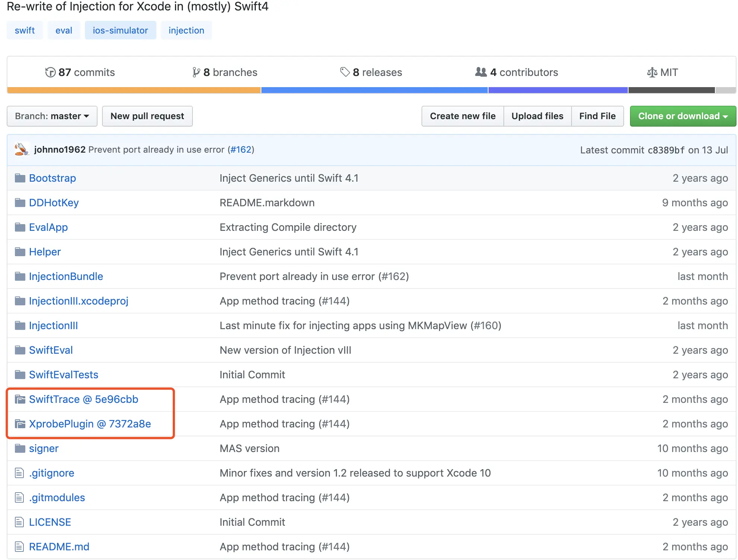Expand the Clone or download menu
Image resolution: width=738 pixels, height=560 pixels.
coord(683,116)
